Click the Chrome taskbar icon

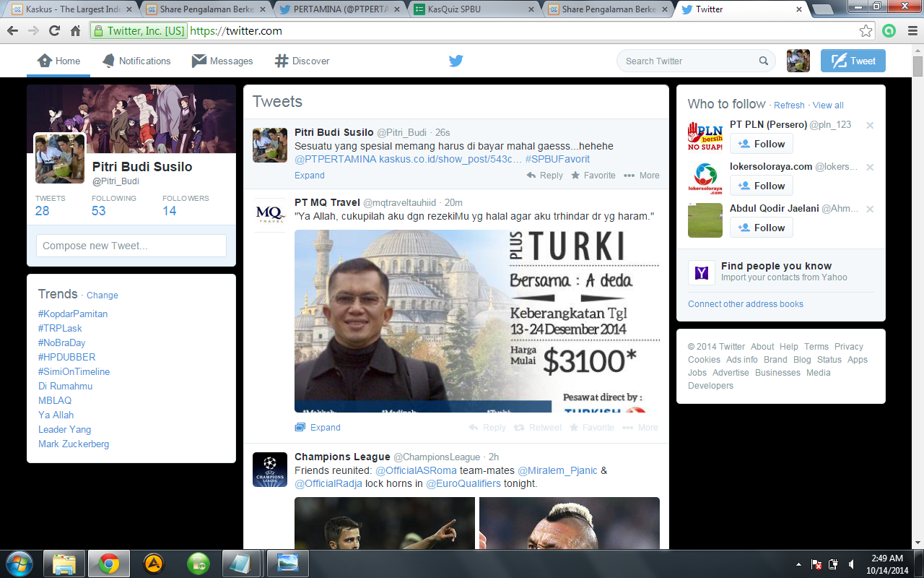(x=109, y=563)
